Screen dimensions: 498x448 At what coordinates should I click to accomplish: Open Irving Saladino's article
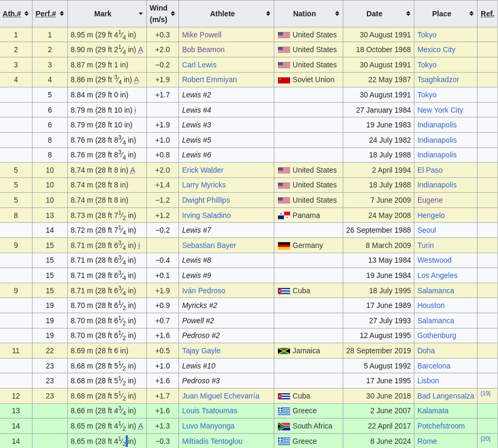point(207,215)
